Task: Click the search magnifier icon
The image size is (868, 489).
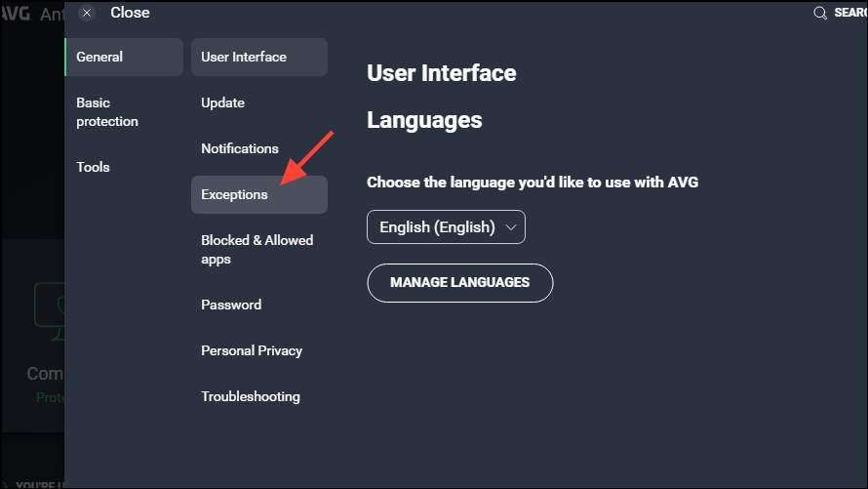Action: point(820,13)
